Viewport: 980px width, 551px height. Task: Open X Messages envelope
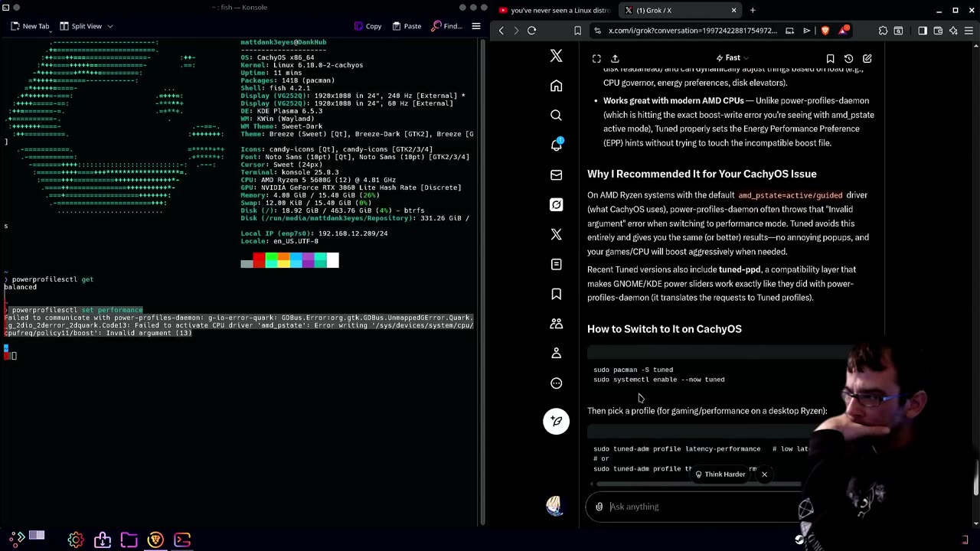(x=557, y=174)
